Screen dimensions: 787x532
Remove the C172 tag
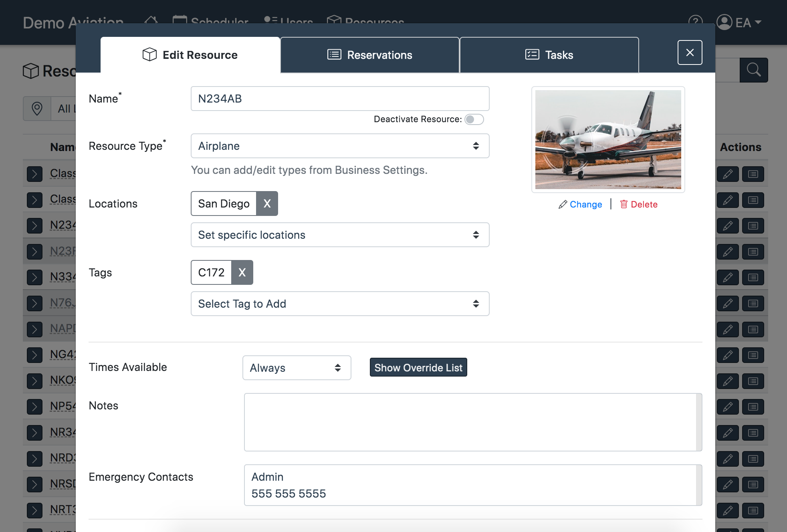point(242,272)
